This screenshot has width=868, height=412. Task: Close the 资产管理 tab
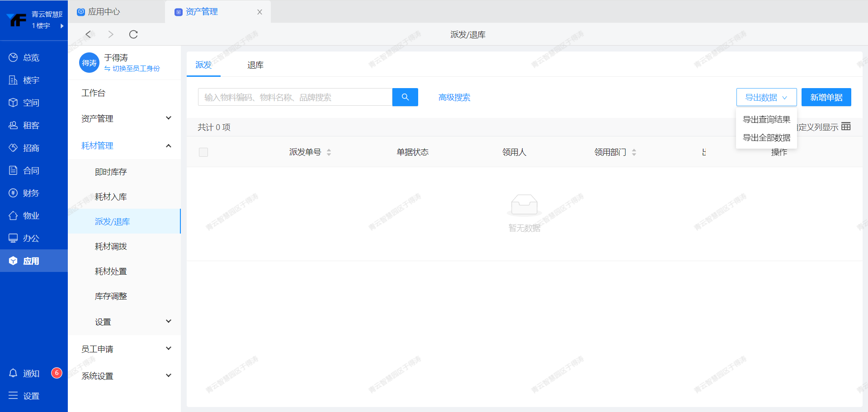[x=259, y=12]
